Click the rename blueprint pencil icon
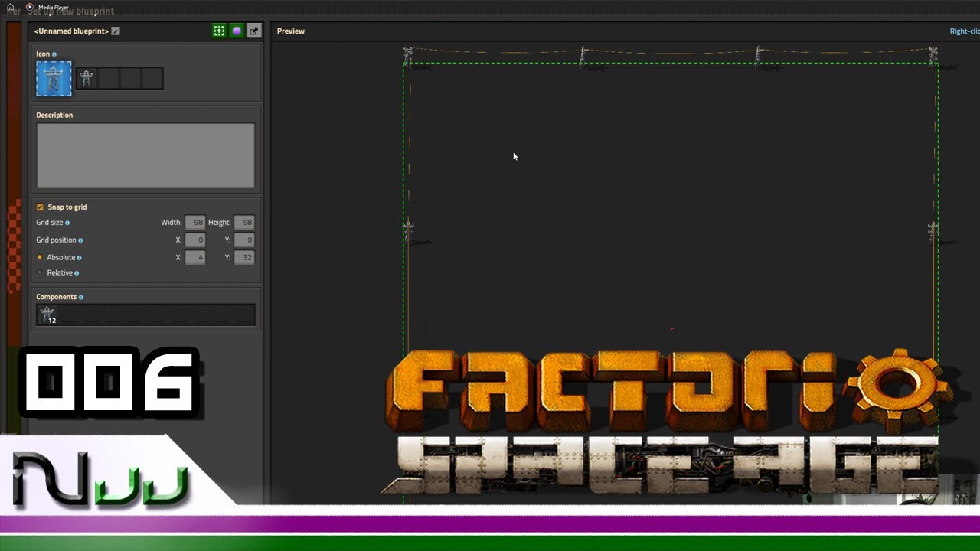980x551 pixels. [x=116, y=31]
